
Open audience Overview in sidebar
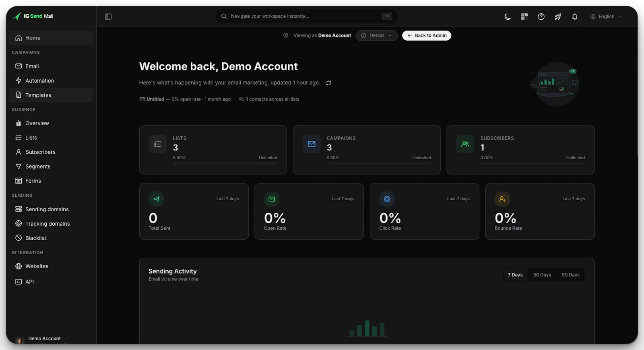(x=51, y=123)
